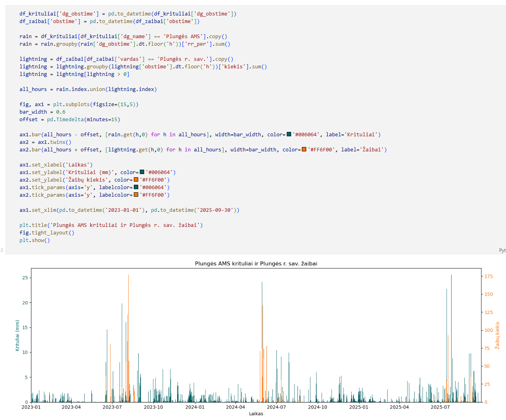Click the offset = pd.Timedelta line

point(70,120)
